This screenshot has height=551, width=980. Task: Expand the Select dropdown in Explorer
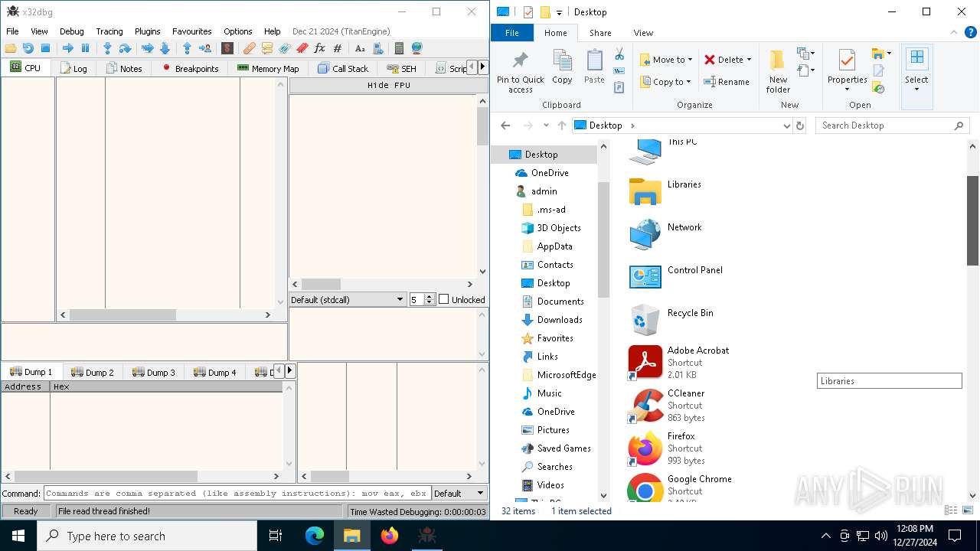[x=916, y=90]
